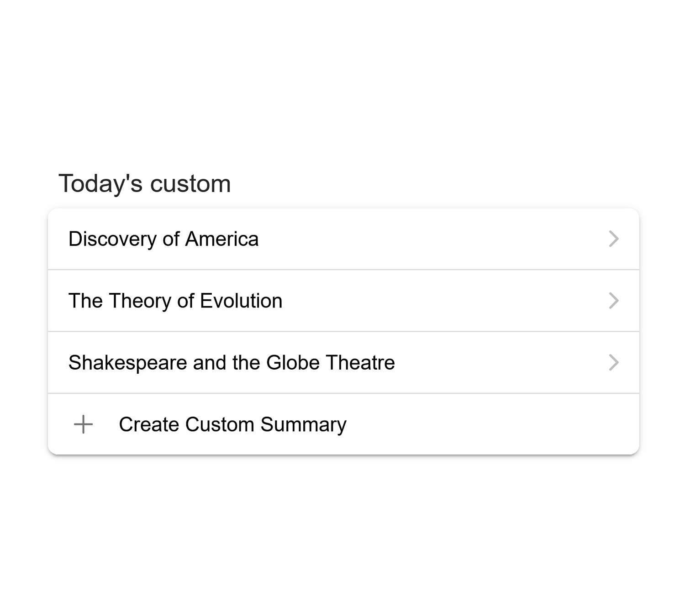Click the chevron on Discovery of America row
Image resolution: width=685 pixels, height=616 pixels.
pos(614,239)
